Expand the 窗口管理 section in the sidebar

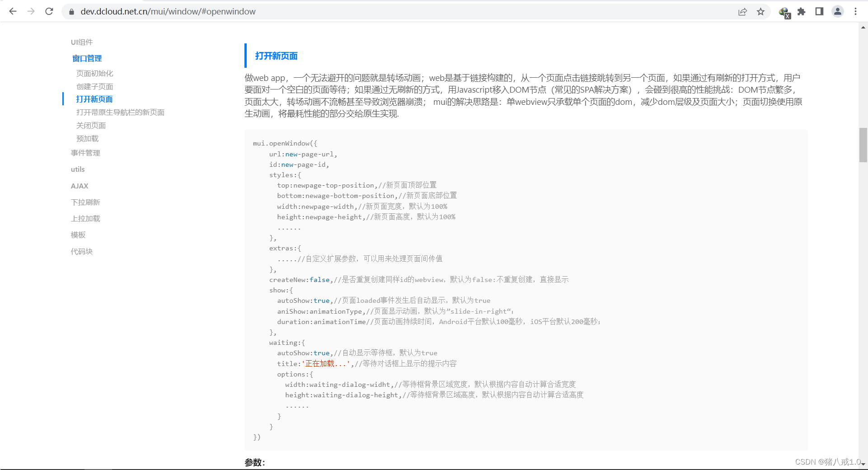click(87, 58)
